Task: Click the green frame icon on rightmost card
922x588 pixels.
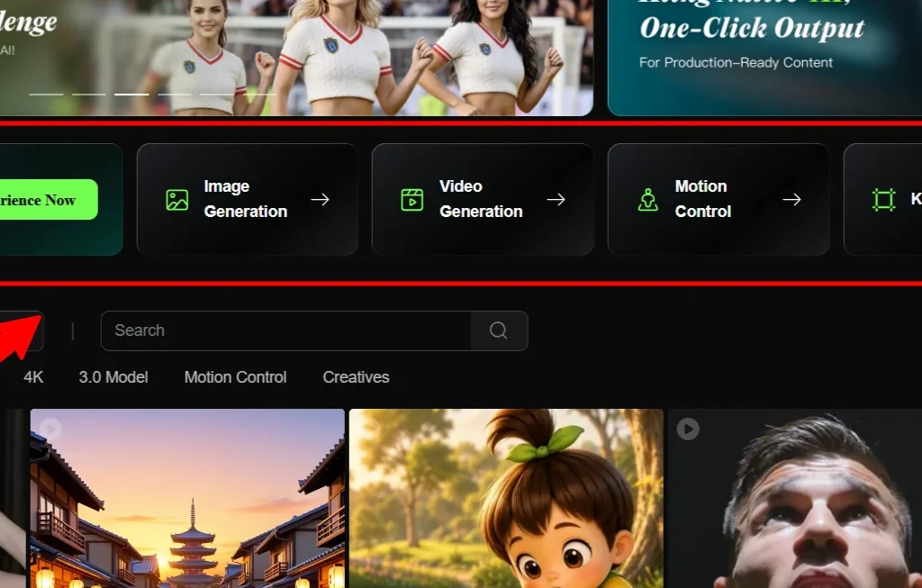Action: click(x=883, y=200)
